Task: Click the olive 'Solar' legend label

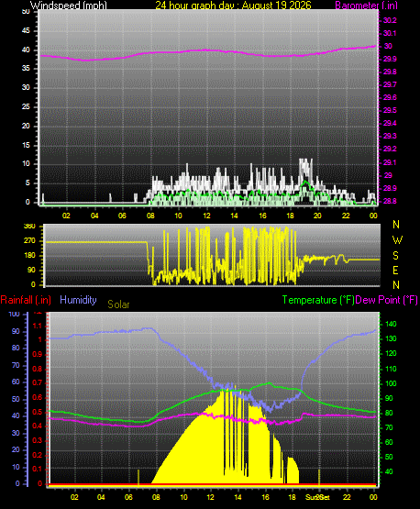Action: pyautogui.click(x=118, y=304)
